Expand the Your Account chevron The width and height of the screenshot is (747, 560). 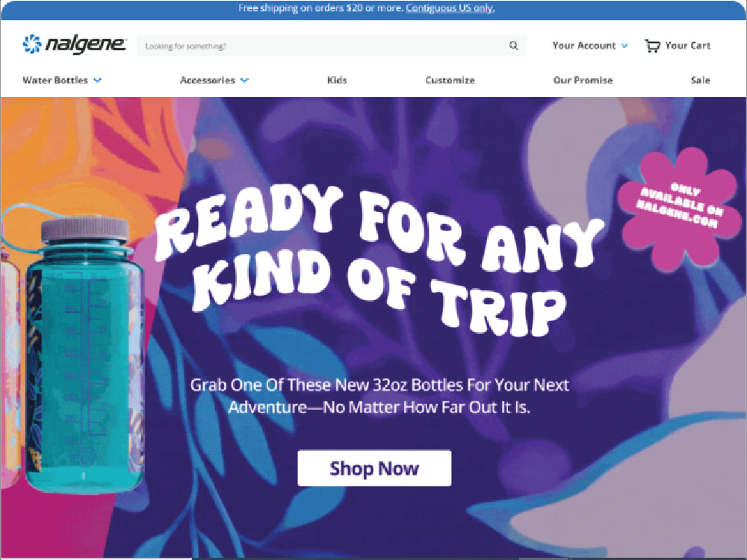(624, 46)
